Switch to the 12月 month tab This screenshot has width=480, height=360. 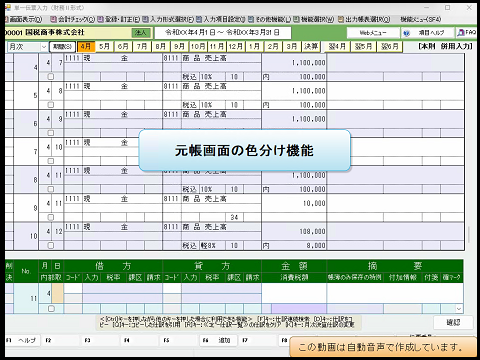pos(236,47)
